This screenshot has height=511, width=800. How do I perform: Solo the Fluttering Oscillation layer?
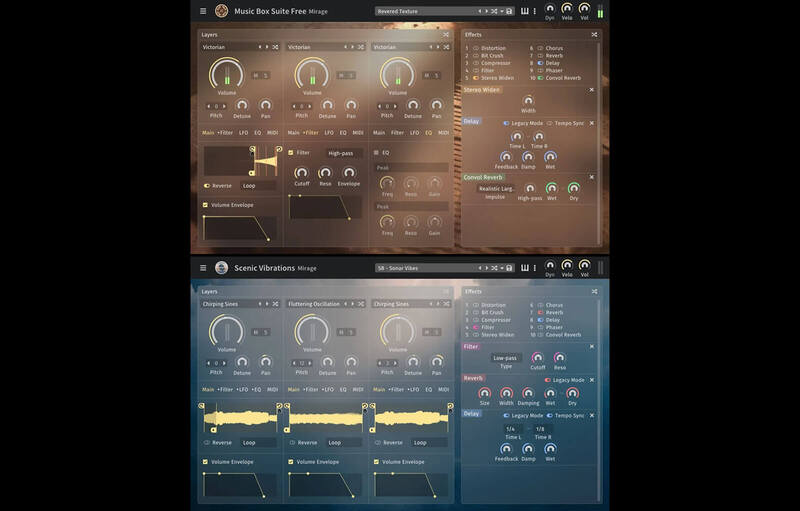pyautogui.click(x=351, y=333)
